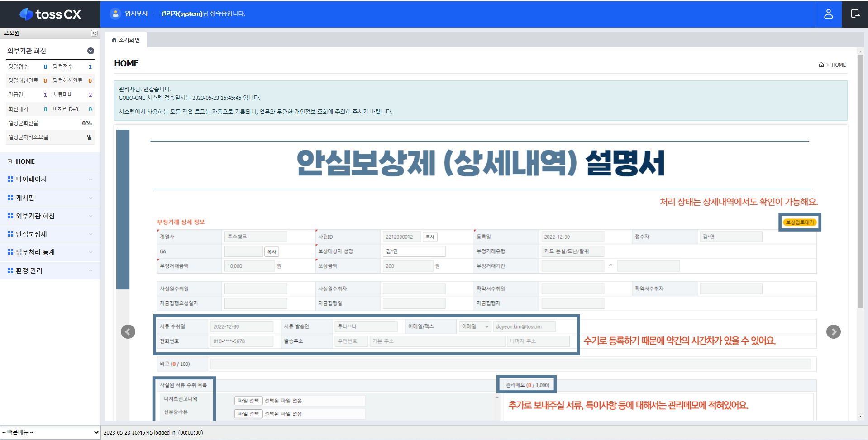
Task: Open the user profile icon in header
Action: click(828, 14)
